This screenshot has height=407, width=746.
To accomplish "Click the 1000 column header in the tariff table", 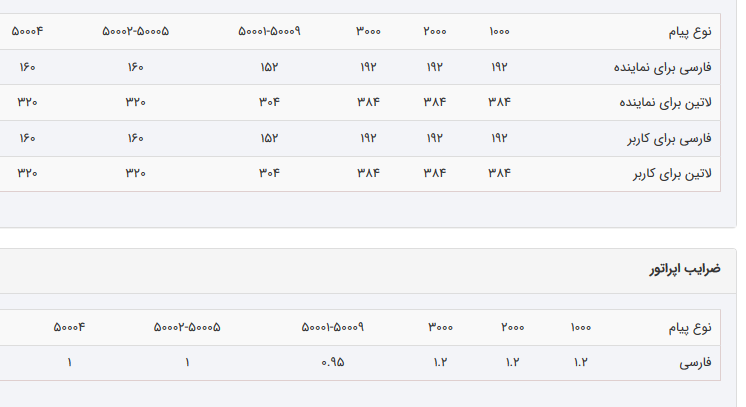I will 500,31.
